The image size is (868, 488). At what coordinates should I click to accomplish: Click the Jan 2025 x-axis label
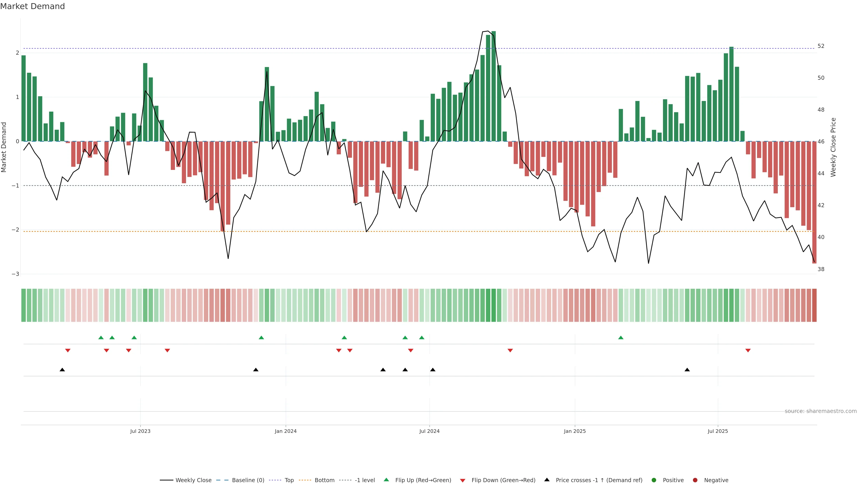tap(575, 431)
